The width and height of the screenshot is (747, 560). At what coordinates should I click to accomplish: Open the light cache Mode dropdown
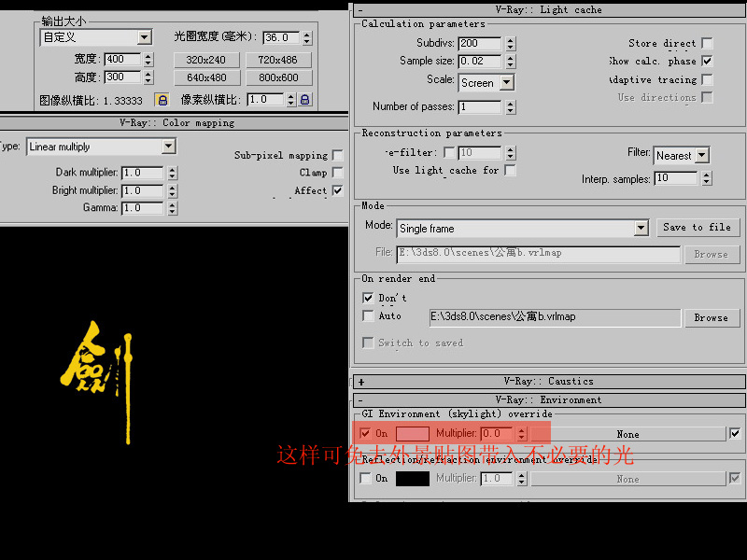pos(641,228)
